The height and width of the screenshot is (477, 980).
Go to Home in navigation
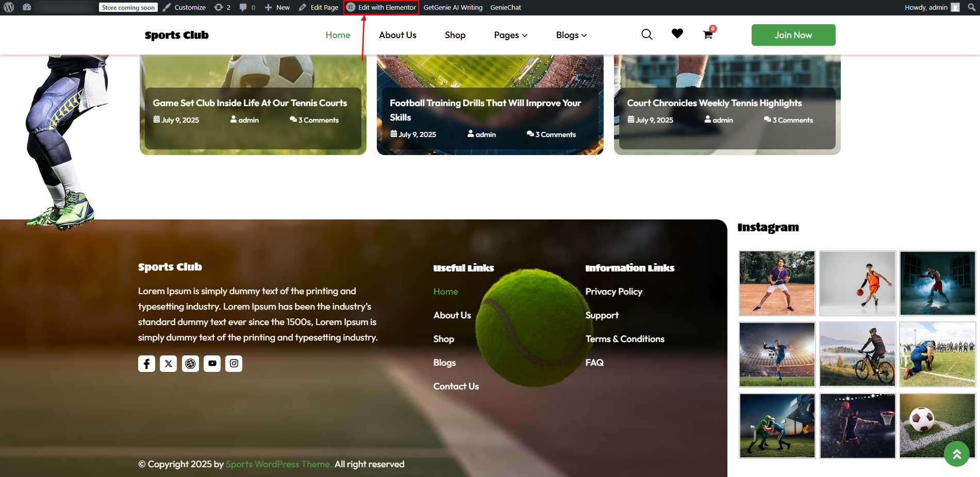(338, 35)
